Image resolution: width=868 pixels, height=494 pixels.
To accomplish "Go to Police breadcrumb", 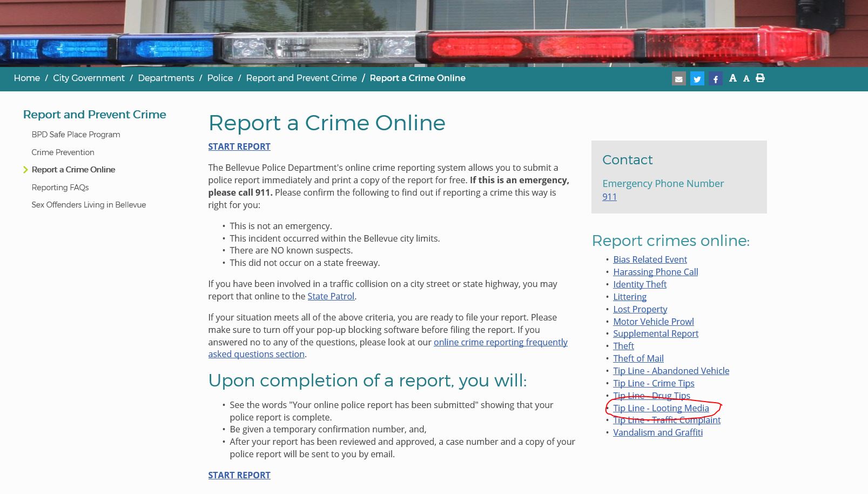I will (220, 78).
